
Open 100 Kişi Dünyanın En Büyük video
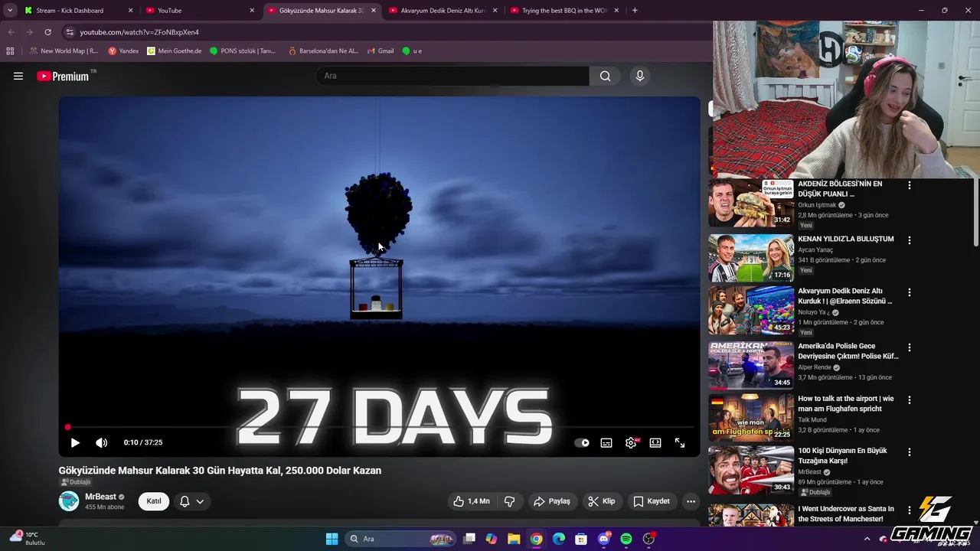842,456
